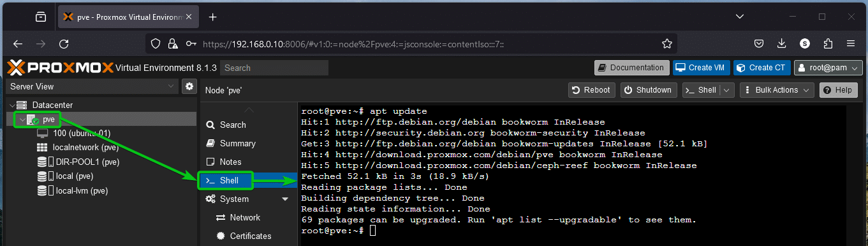The image size is (868, 246).
Task: Click the Shell button in node toolbar
Action: (x=700, y=90)
